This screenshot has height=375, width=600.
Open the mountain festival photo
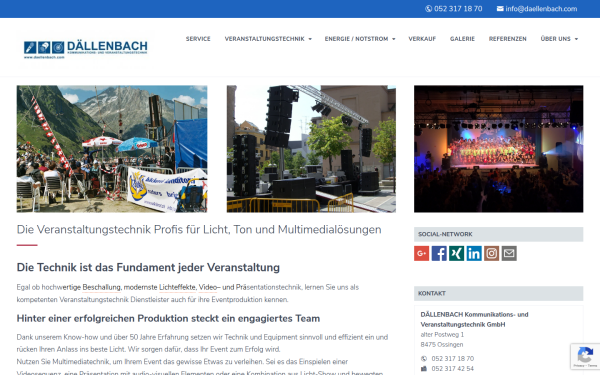pos(112,149)
